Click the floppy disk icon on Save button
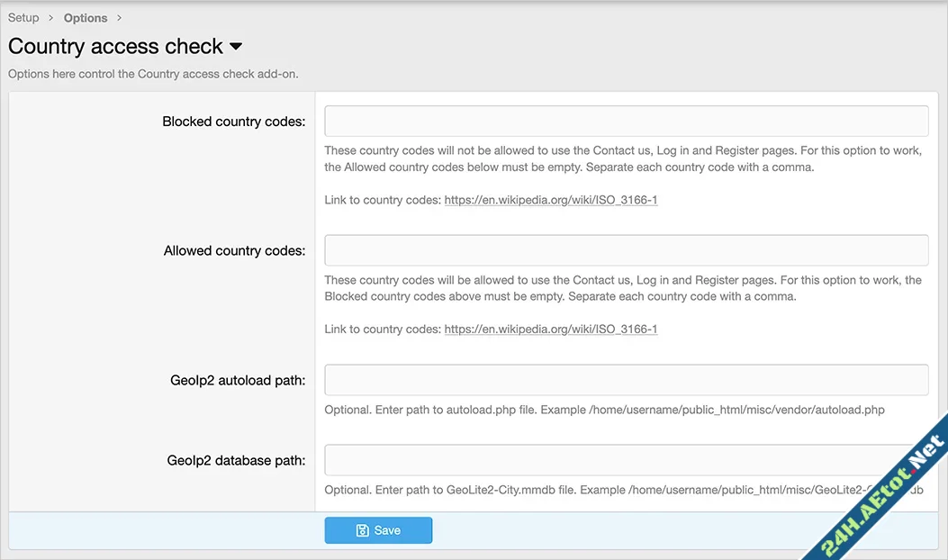Screen dimensions: 948x560 coord(362,529)
